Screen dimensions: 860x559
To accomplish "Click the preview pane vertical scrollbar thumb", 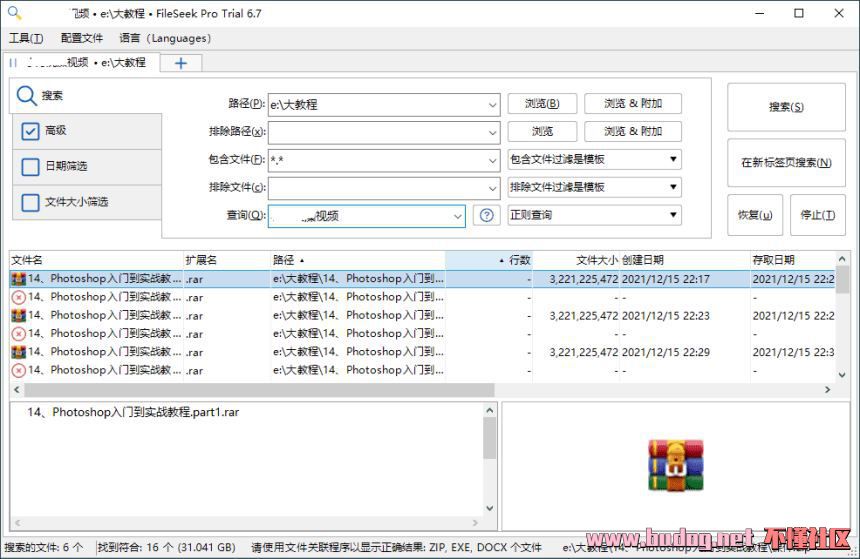I will [x=490, y=438].
